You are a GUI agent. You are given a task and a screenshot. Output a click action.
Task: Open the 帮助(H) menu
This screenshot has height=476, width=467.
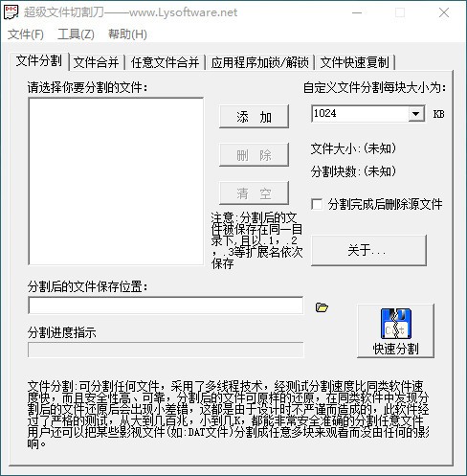[x=127, y=34]
